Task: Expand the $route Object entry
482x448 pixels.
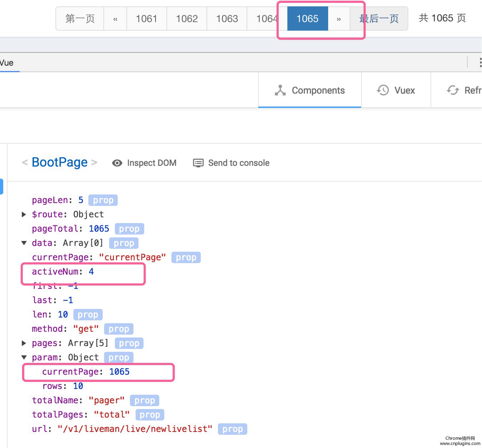Action: [x=24, y=215]
